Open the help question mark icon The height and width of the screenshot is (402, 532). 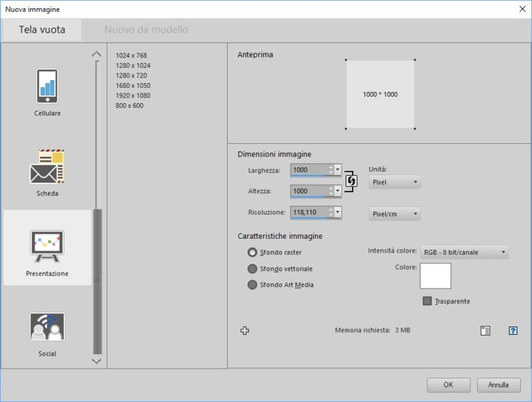point(513,331)
